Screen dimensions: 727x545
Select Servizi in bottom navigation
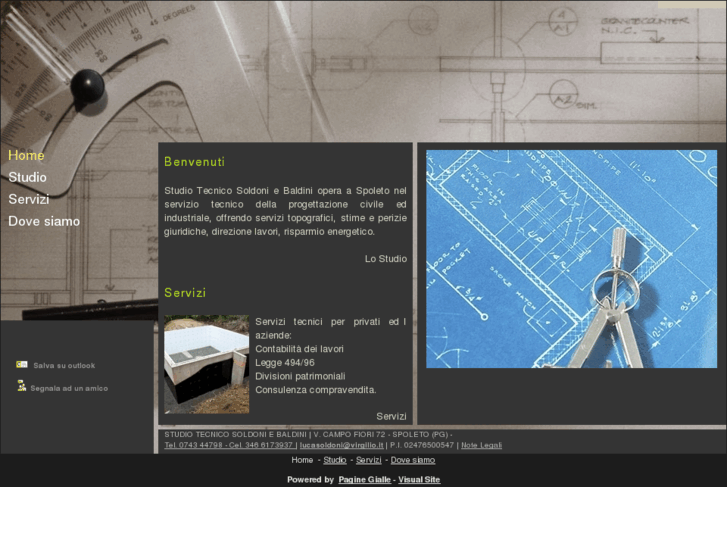[369, 460]
